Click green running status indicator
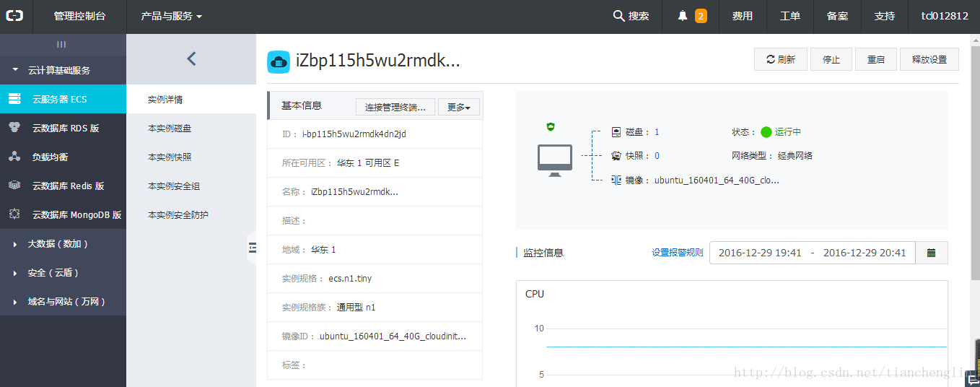980x387 pixels. pos(766,132)
